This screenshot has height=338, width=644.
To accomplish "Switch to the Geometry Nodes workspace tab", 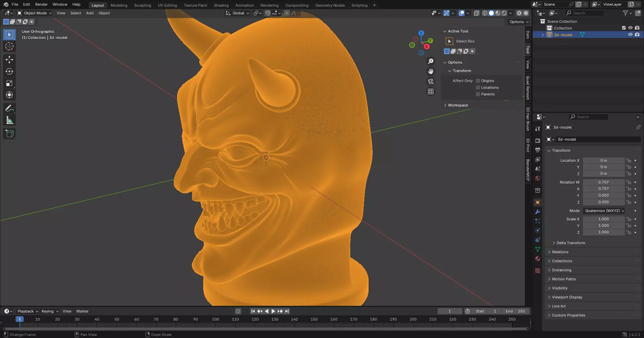I will (330, 5).
